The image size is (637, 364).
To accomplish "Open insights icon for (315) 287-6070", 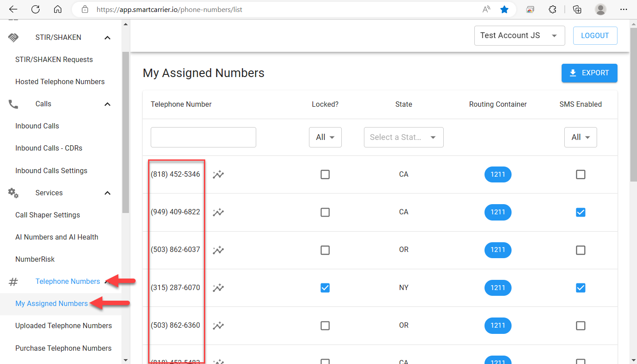I will pyautogui.click(x=218, y=288).
